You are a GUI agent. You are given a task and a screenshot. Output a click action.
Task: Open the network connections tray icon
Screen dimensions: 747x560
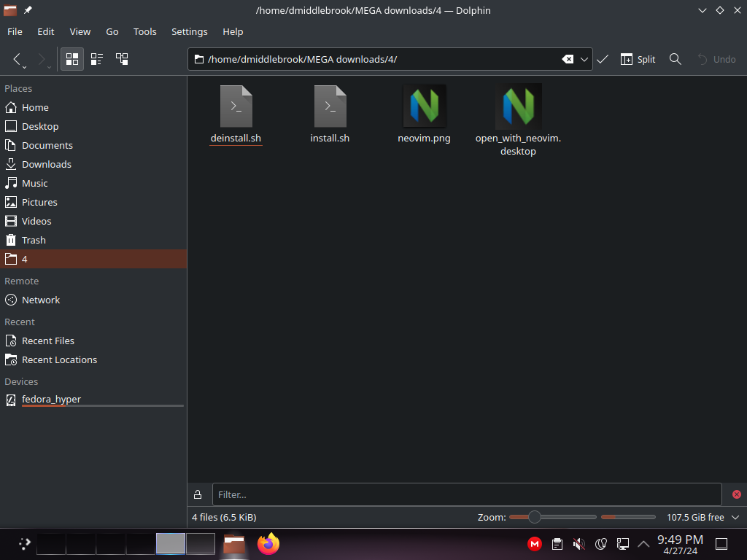tap(623, 544)
